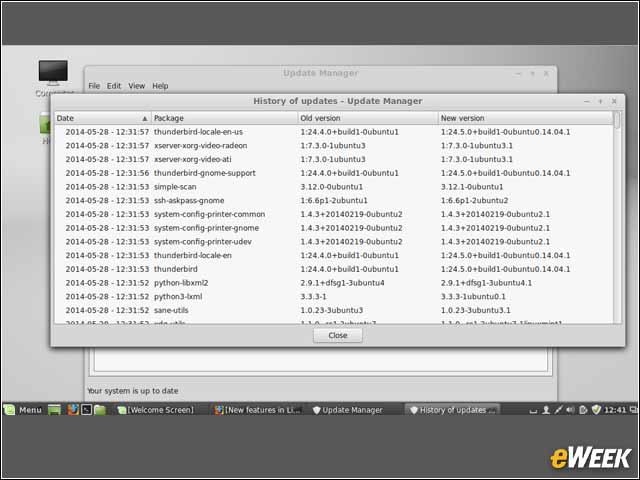Viewport: 640px width, 480px height.
Task: Switch to New features in Li... taskbar window
Action: pos(258,410)
